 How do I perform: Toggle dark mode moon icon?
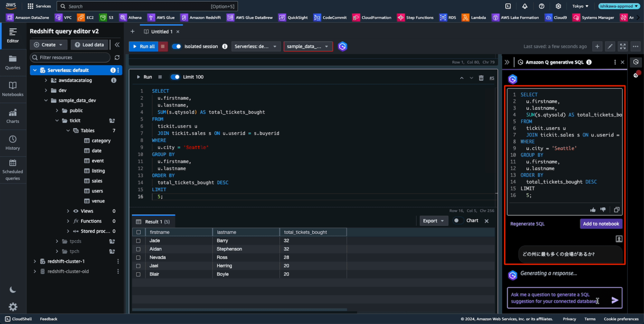point(13,290)
